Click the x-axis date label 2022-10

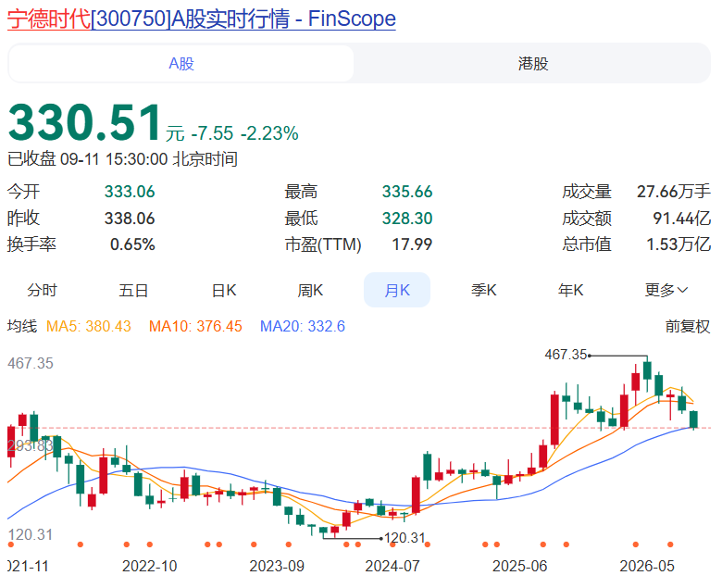(x=150, y=566)
